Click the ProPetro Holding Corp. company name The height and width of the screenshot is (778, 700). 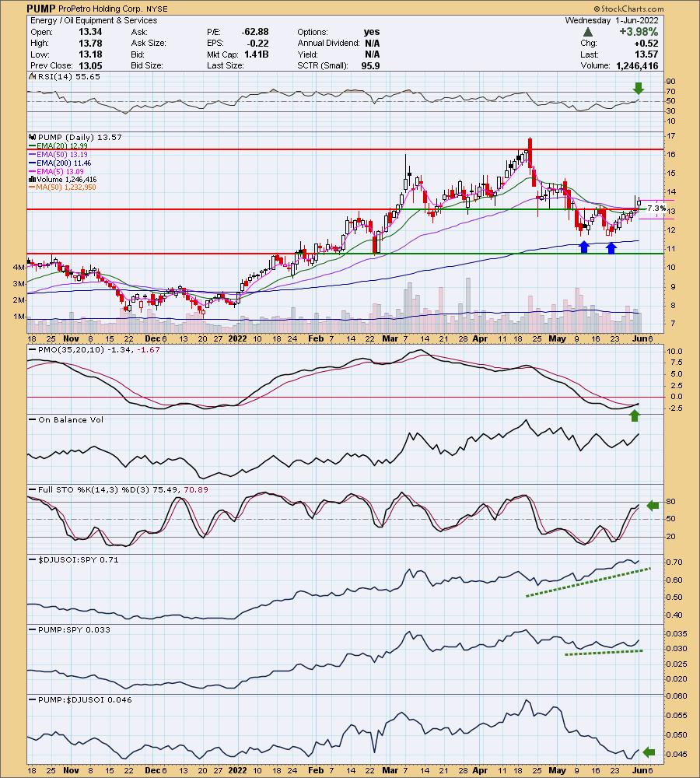pyautogui.click(x=100, y=9)
